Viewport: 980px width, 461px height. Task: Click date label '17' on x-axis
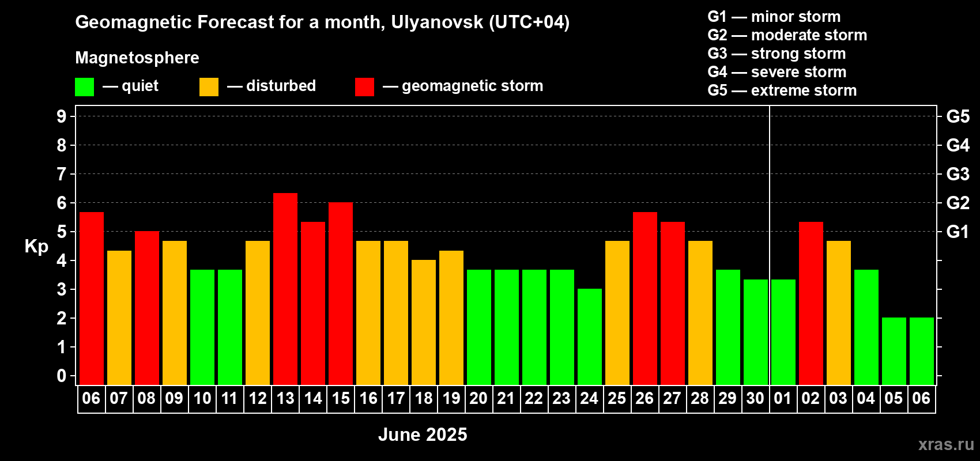pyautogui.click(x=396, y=398)
